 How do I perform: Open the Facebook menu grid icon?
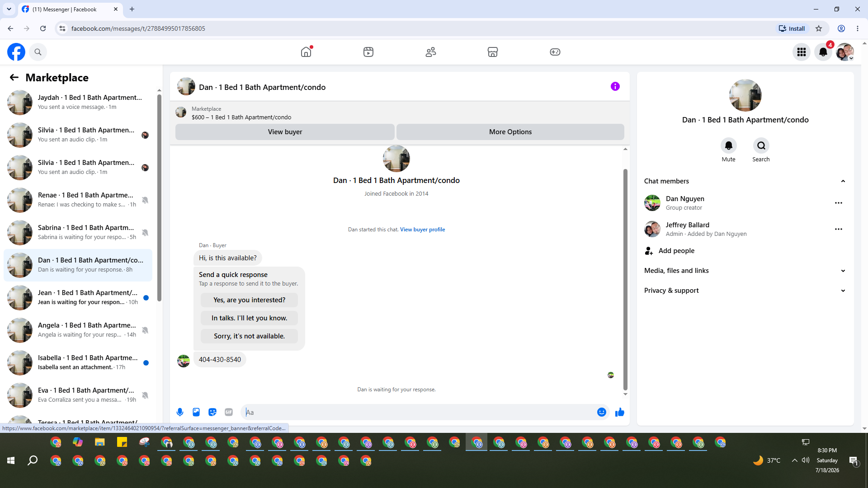coord(802,52)
